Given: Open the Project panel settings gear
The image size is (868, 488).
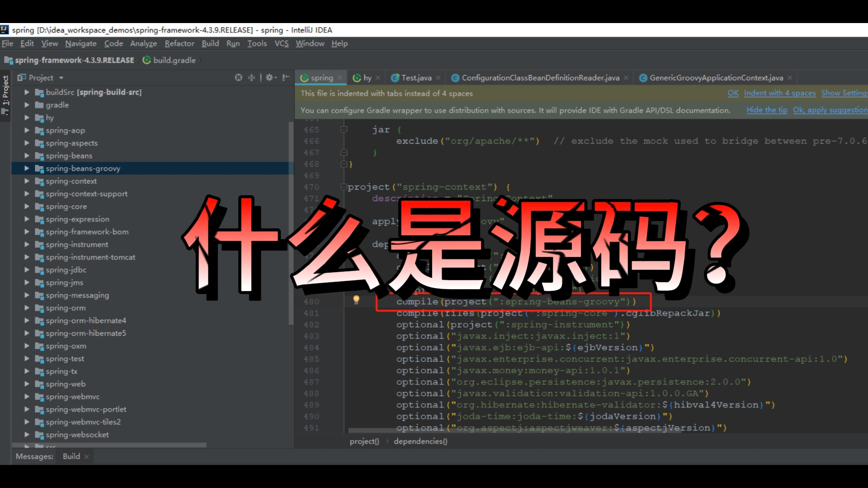Looking at the screenshot, I should click(270, 78).
